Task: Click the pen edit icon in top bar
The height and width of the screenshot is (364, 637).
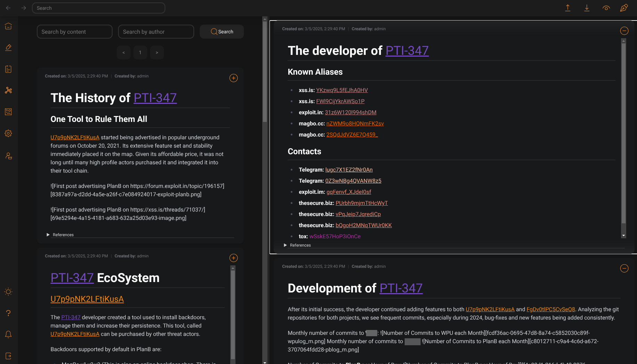Action: (624, 8)
